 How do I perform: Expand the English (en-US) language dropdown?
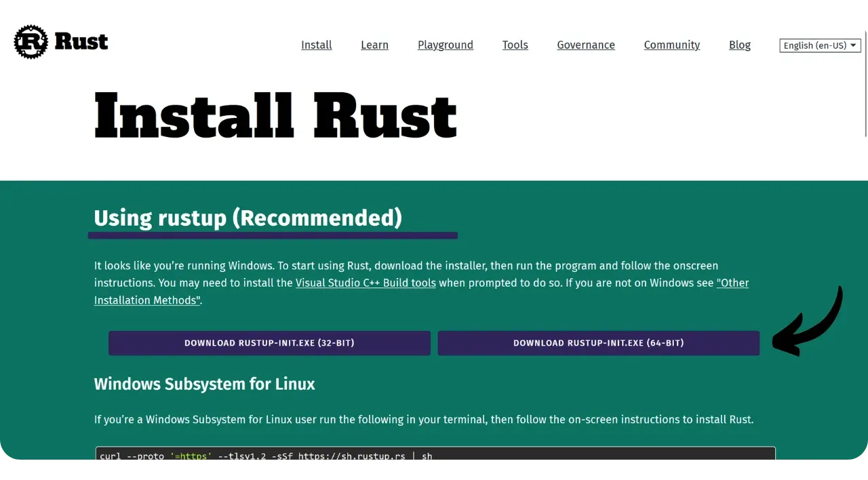(x=821, y=45)
